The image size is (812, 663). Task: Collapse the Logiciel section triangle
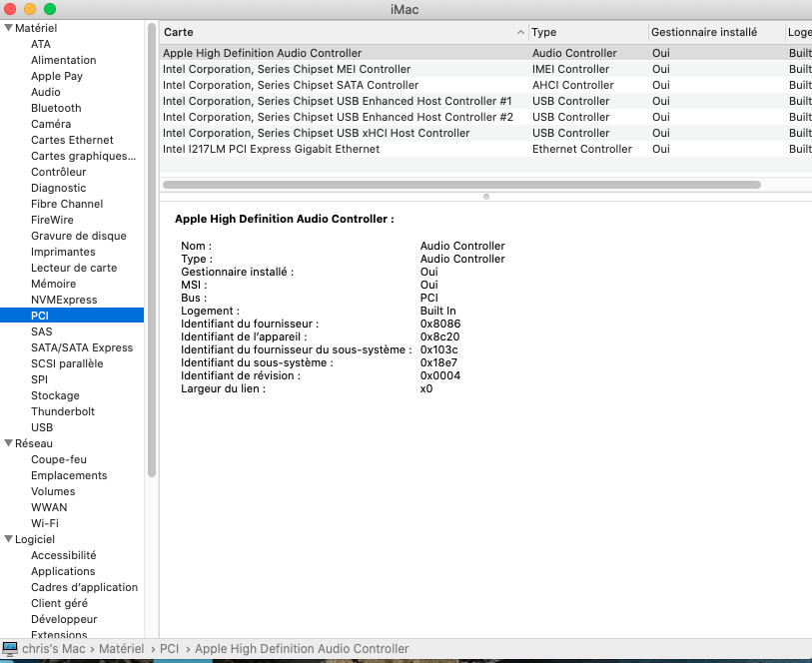click(8, 539)
